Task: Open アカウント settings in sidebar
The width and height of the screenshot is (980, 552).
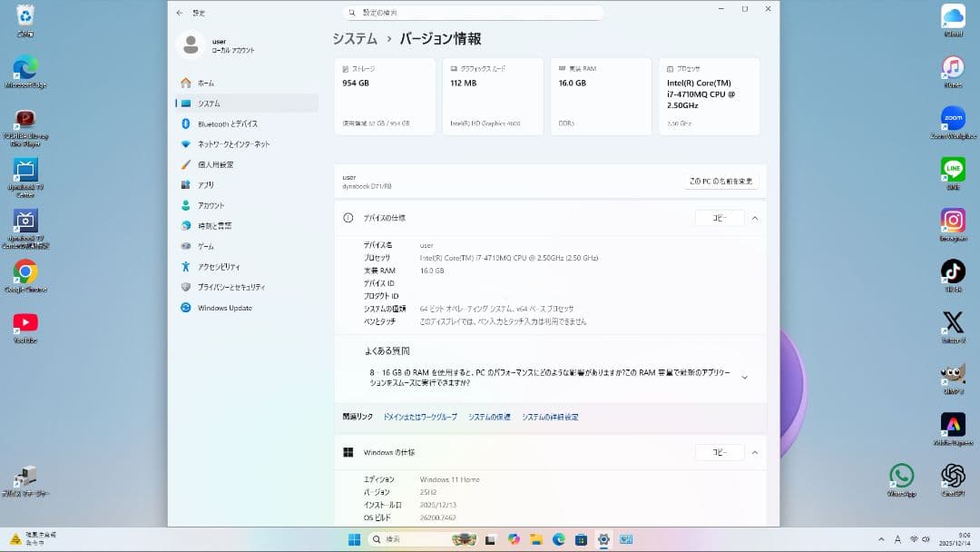Action: coord(212,204)
